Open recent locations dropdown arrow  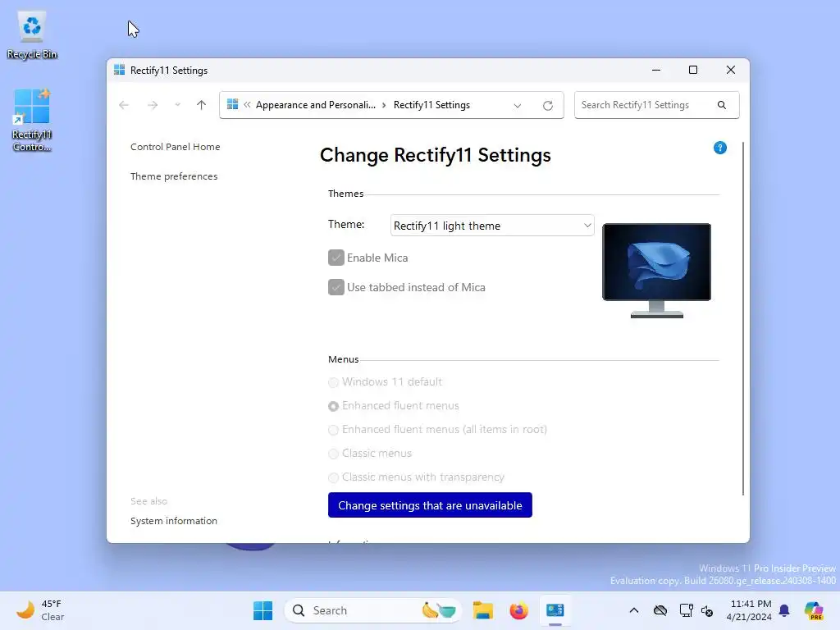[x=177, y=105]
